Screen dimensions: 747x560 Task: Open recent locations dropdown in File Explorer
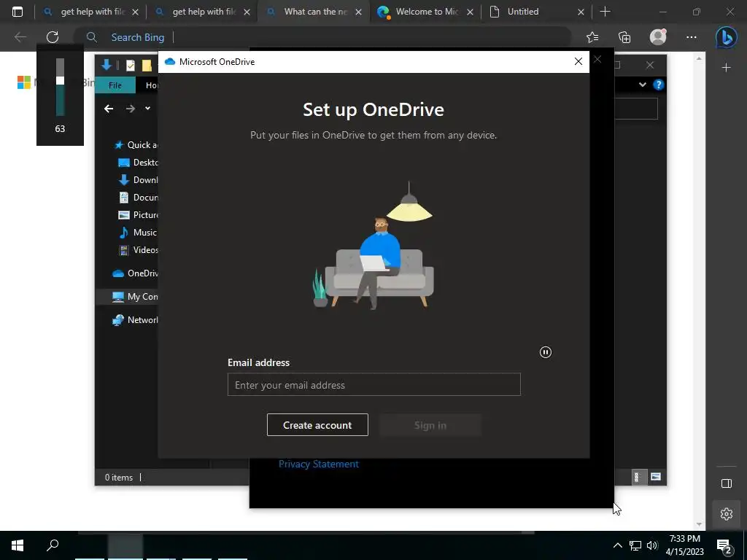[147, 108]
